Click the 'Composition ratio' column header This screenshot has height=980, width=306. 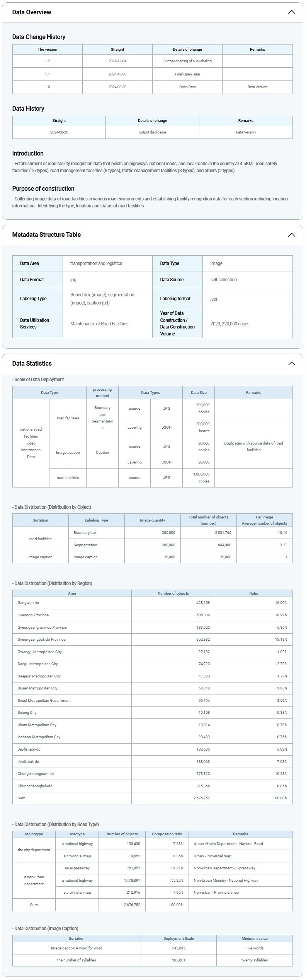[x=167, y=834]
